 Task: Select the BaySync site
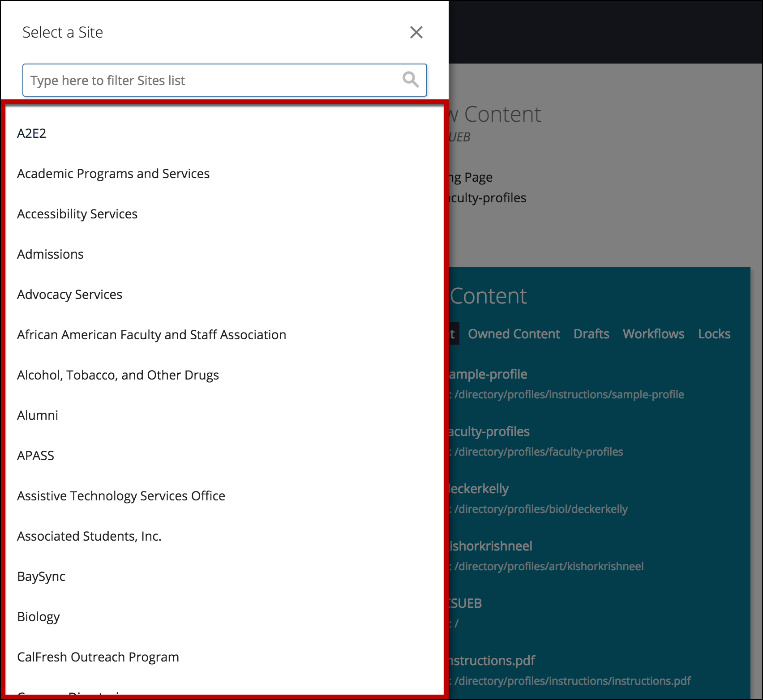tap(41, 576)
